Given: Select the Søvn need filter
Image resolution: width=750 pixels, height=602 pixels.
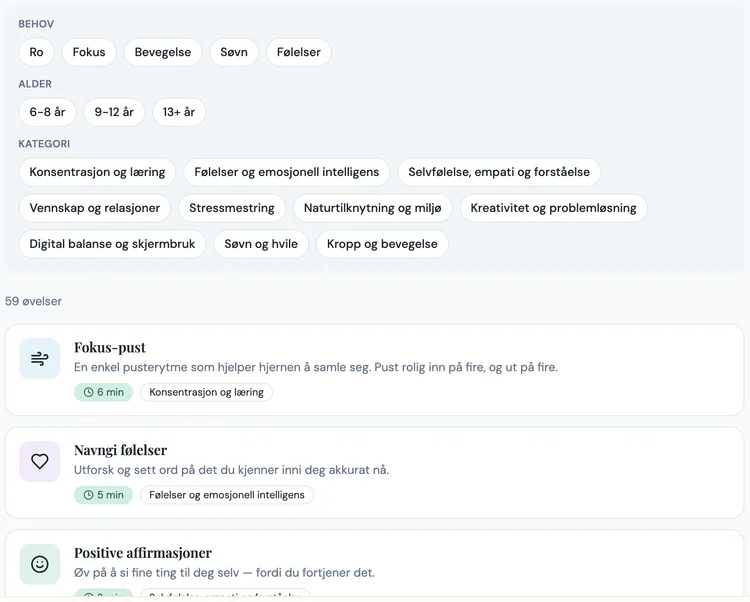Looking at the screenshot, I should pyautogui.click(x=234, y=52).
